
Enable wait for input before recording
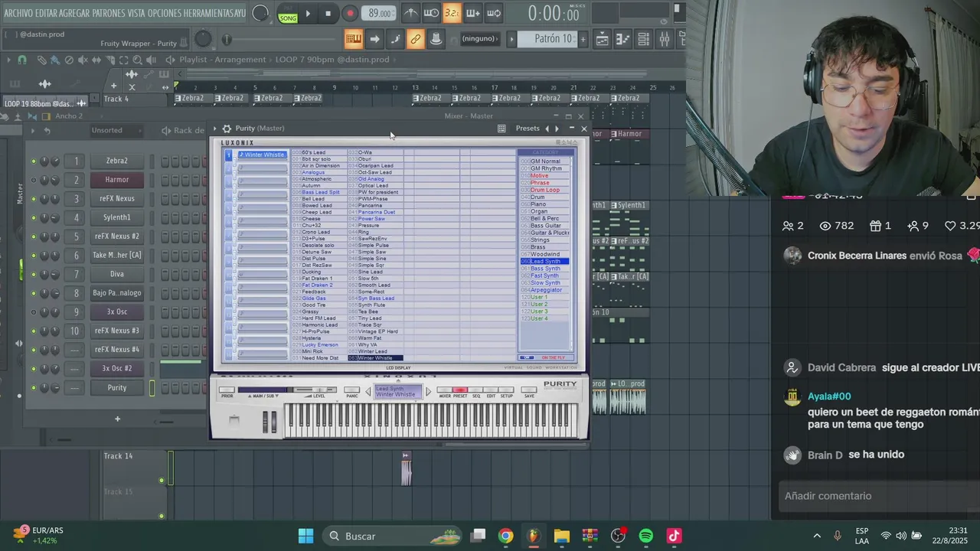click(432, 13)
